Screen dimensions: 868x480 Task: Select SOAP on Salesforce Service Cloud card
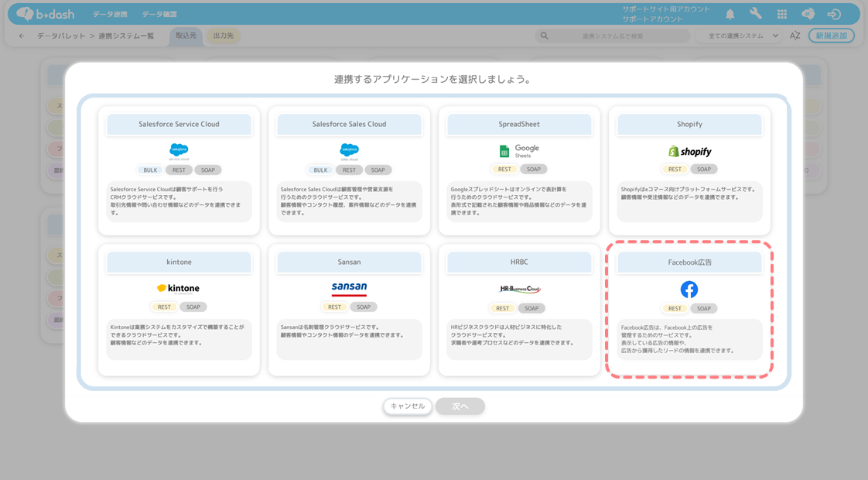pyautogui.click(x=208, y=170)
